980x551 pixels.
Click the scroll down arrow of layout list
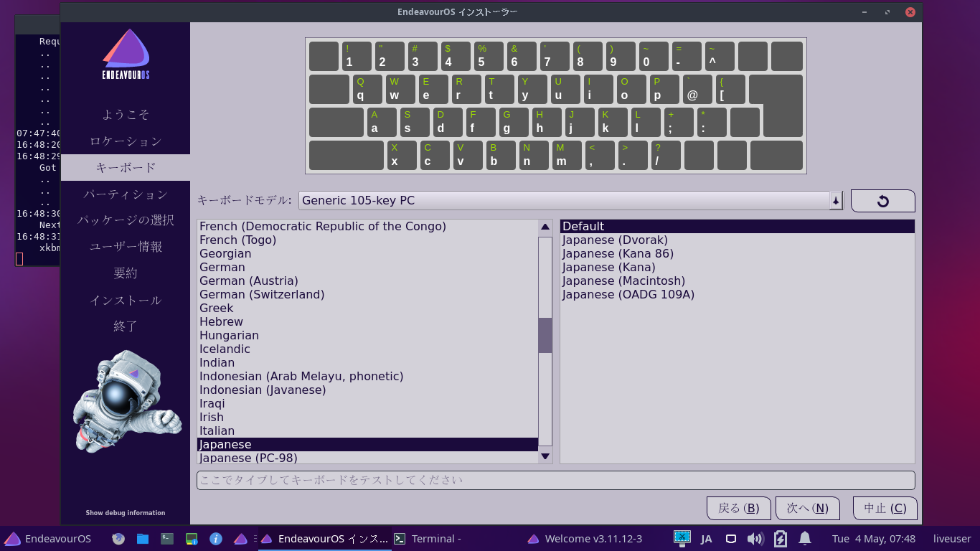coord(545,456)
